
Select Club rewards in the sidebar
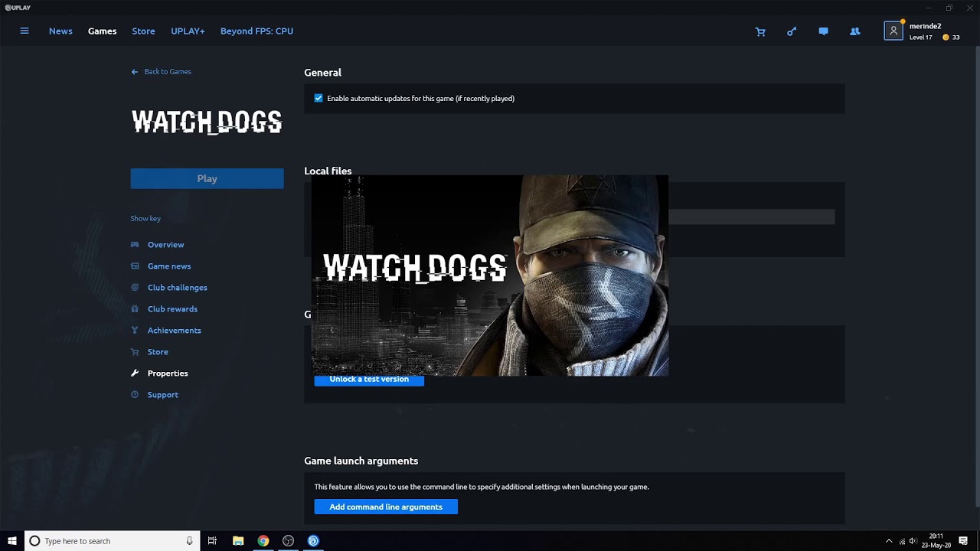(x=172, y=309)
